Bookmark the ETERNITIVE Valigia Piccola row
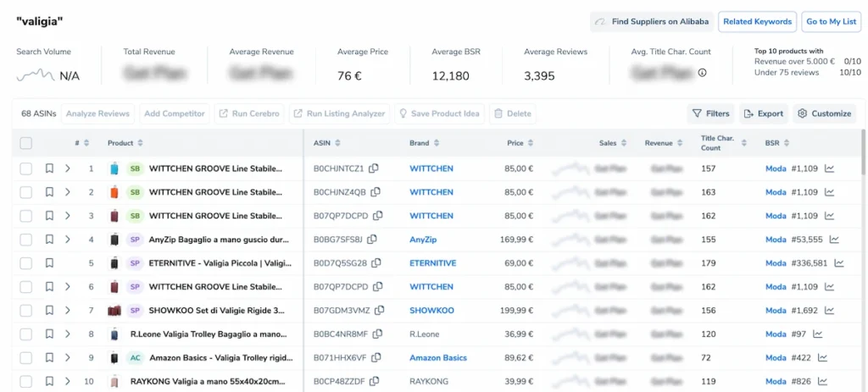Viewport: 868px width, 392px height. pos(49,263)
